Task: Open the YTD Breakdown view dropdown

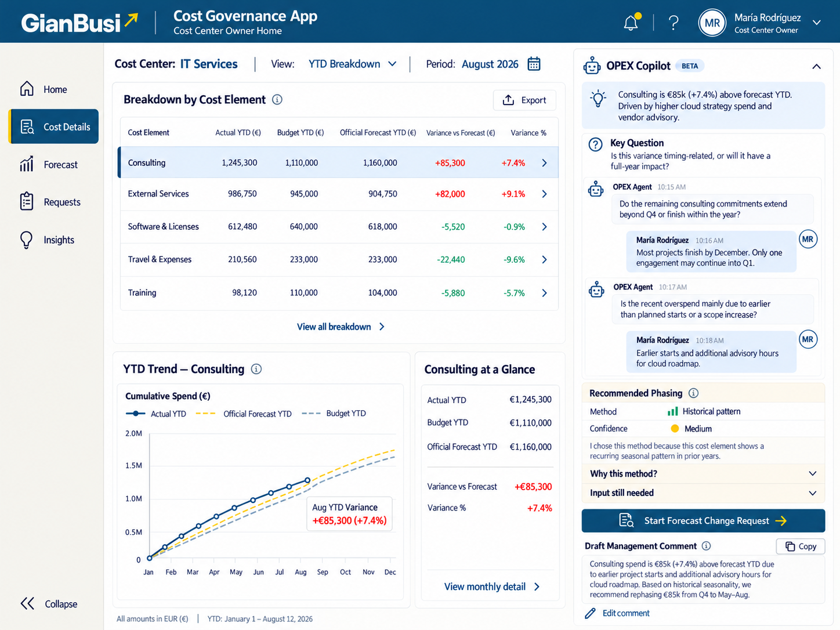Action: point(353,64)
